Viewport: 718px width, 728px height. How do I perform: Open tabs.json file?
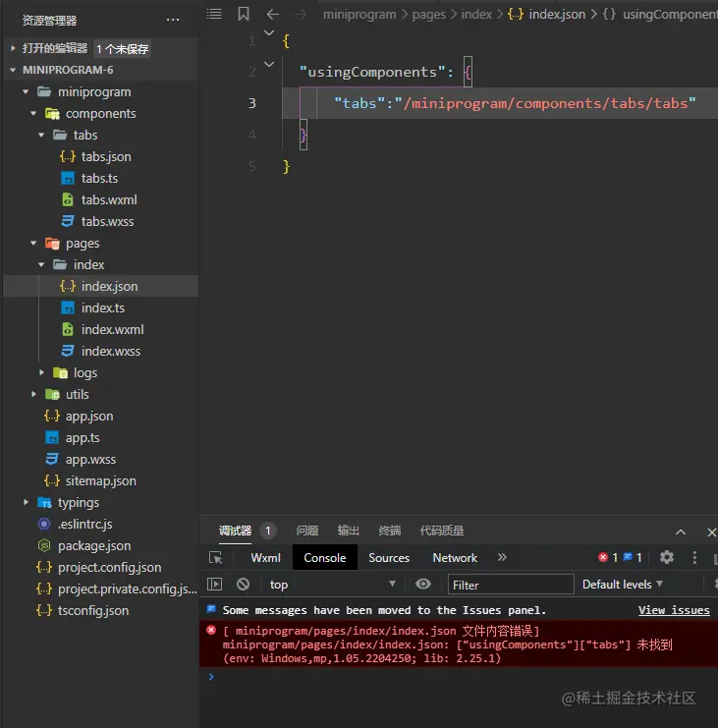point(106,156)
